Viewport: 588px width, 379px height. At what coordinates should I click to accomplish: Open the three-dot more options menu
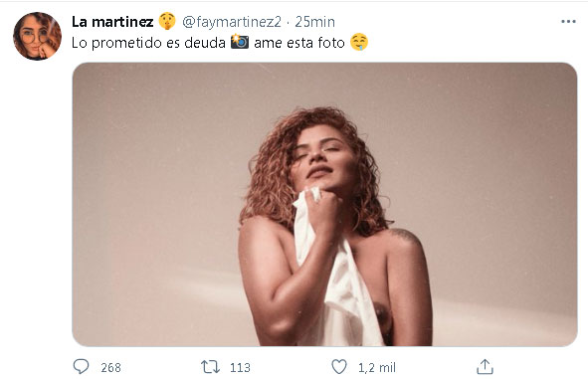pos(568,21)
